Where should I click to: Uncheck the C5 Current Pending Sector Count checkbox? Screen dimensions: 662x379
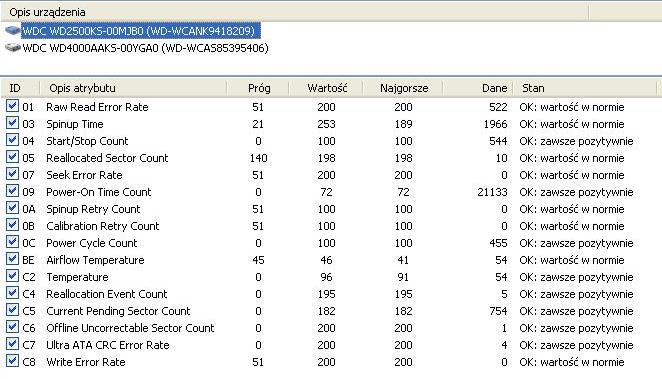point(12,310)
